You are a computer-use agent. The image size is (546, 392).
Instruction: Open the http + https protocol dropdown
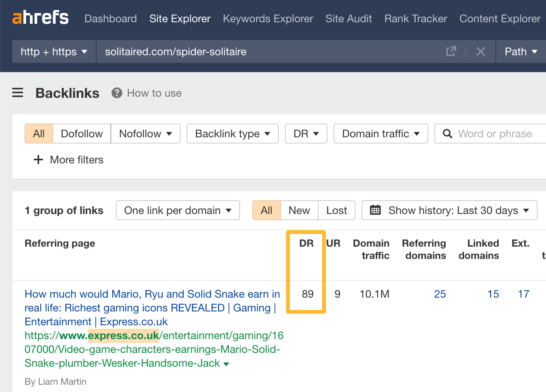54,51
